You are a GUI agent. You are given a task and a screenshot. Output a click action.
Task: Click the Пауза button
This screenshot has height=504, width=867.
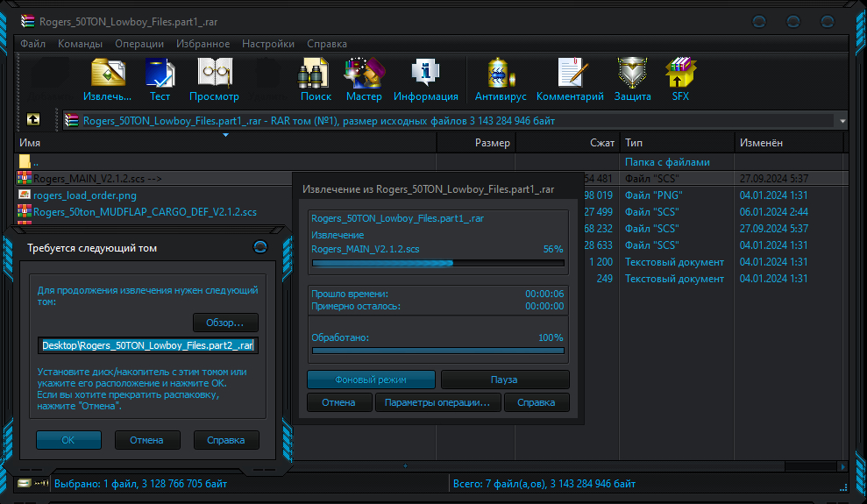pos(505,380)
